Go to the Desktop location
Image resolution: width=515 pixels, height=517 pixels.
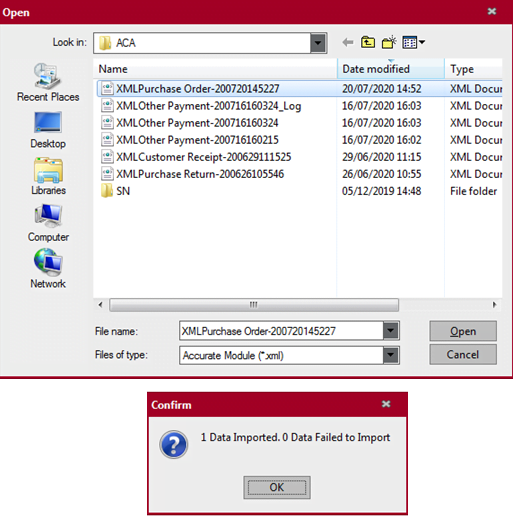point(48,130)
